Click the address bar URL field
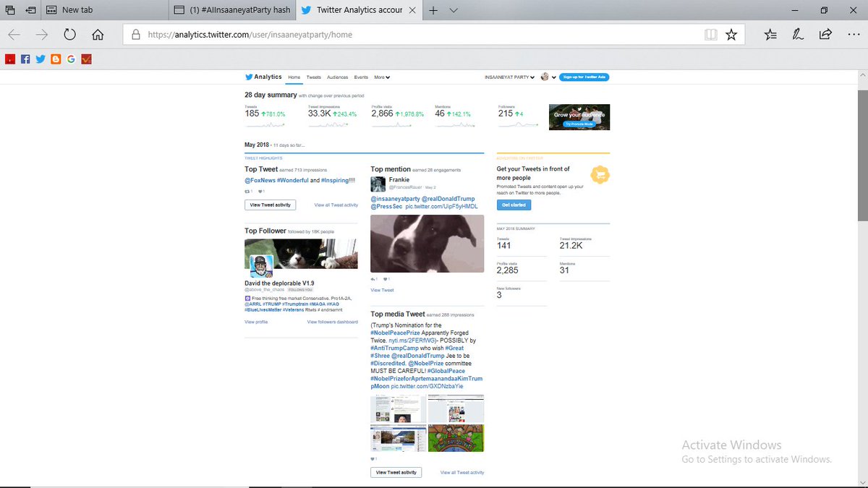The image size is (868, 488). click(x=412, y=35)
